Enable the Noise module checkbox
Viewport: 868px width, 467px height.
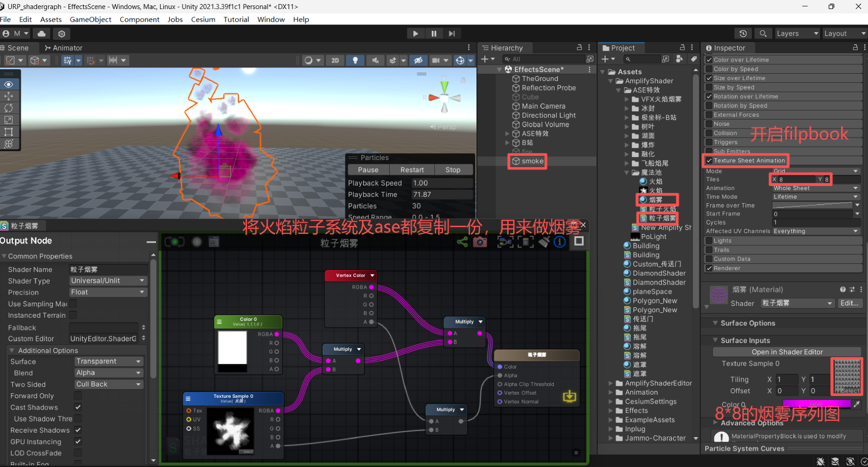pos(709,124)
